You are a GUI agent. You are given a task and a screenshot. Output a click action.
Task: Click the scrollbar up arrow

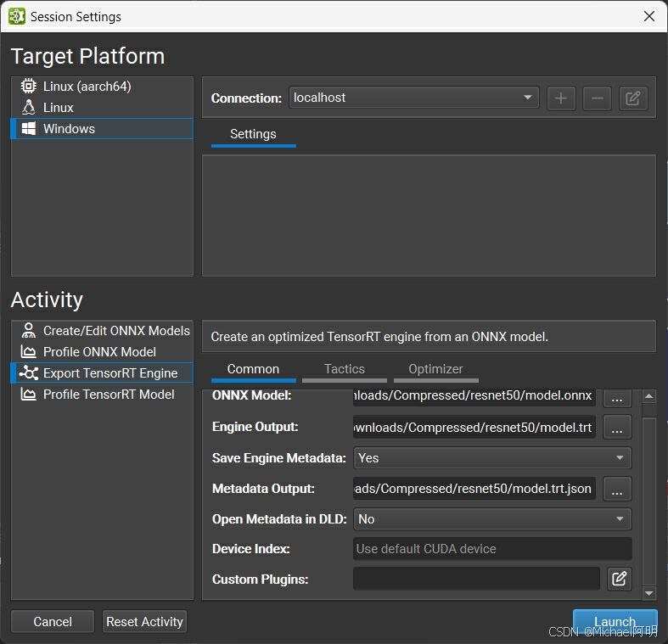648,396
